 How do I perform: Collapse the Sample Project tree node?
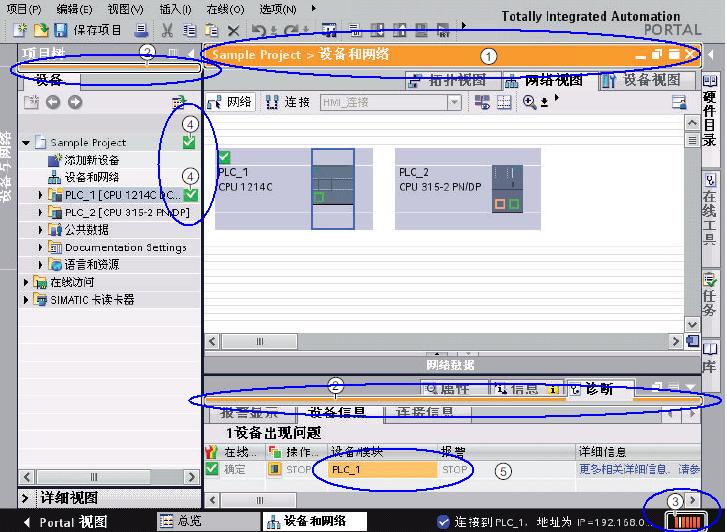[26, 143]
